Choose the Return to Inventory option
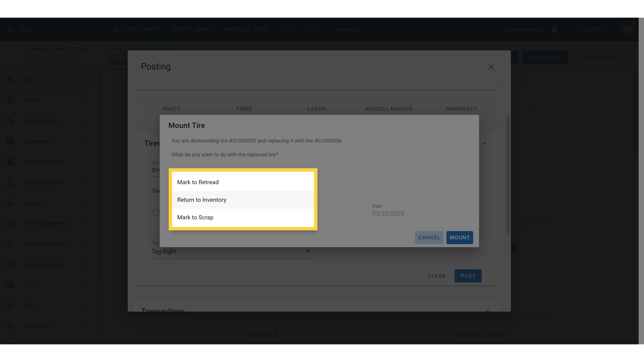Viewport: 644px width, 362px height. pyautogui.click(x=202, y=200)
